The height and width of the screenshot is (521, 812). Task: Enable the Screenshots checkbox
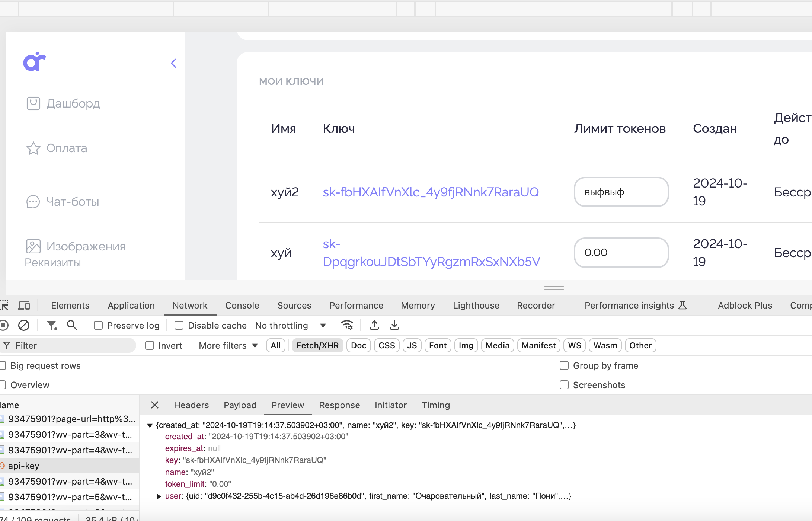tap(564, 385)
